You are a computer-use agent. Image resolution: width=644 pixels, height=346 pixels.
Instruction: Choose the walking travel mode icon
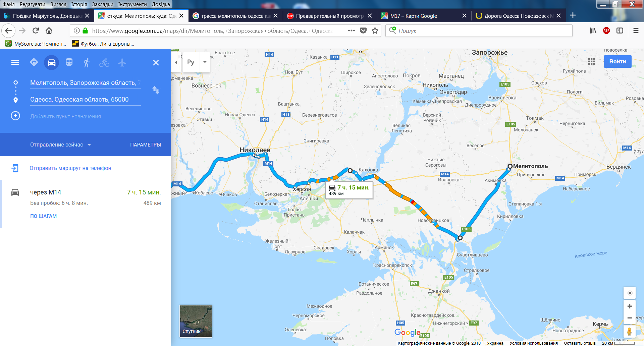[x=87, y=62]
